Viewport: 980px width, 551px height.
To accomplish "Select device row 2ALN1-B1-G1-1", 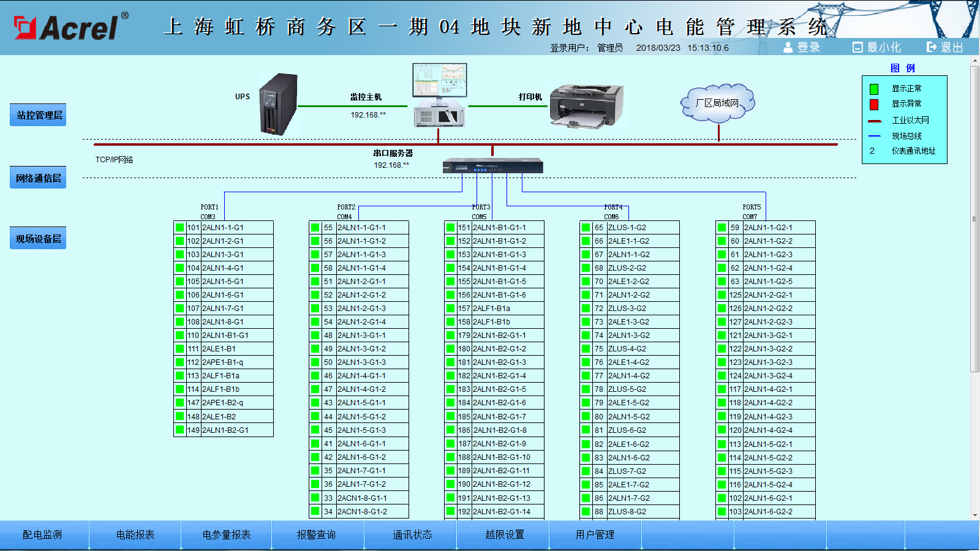I will click(499, 228).
